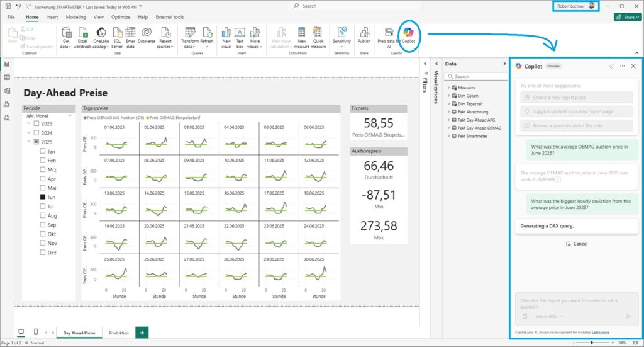The width and height of the screenshot is (644, 347).
Task: Open Recent sources list
Action: 165,37
